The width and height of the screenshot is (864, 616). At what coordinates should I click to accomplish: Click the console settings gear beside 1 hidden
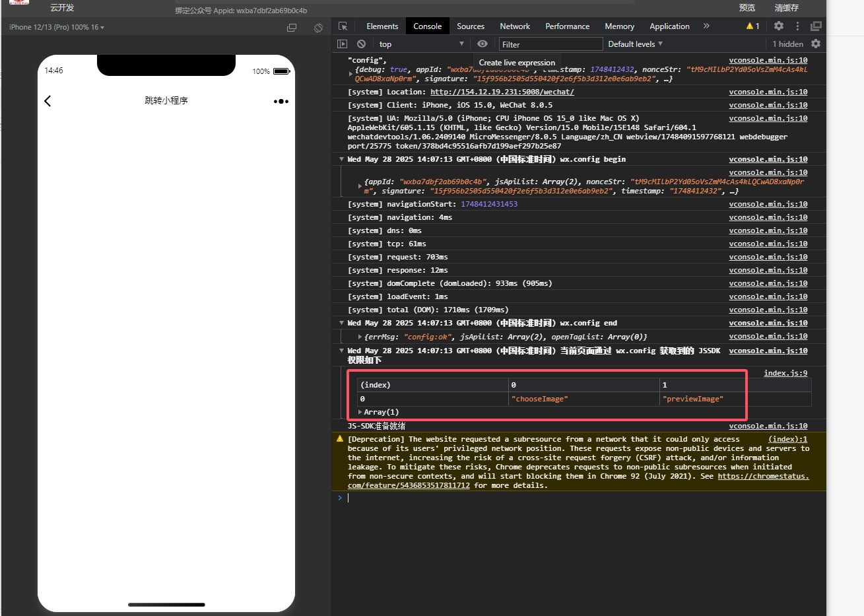click(816, 44)
